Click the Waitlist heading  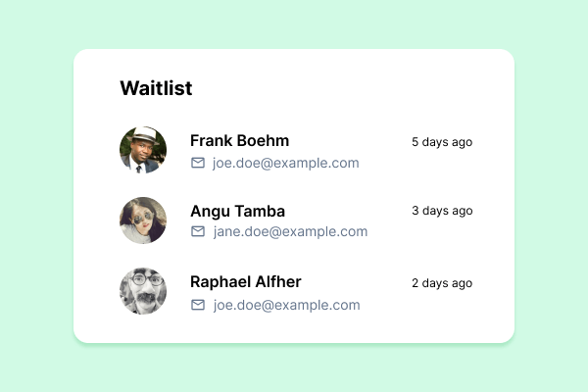coord(156,88)
